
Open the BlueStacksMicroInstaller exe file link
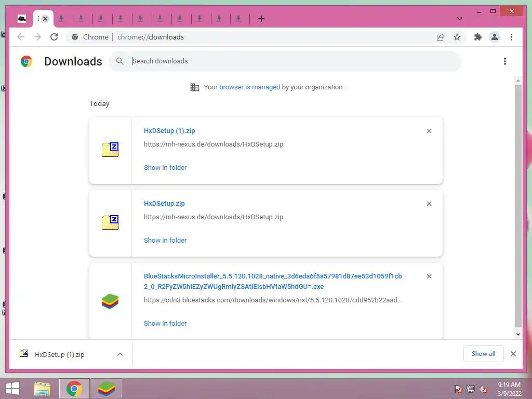click(x=273, y=281)
